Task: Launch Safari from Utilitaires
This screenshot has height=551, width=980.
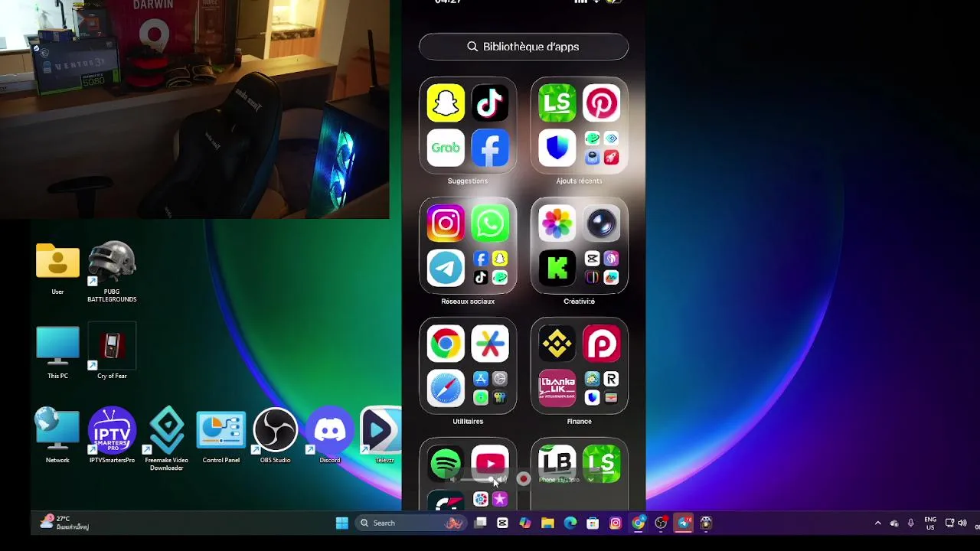Action: [446, 388]
